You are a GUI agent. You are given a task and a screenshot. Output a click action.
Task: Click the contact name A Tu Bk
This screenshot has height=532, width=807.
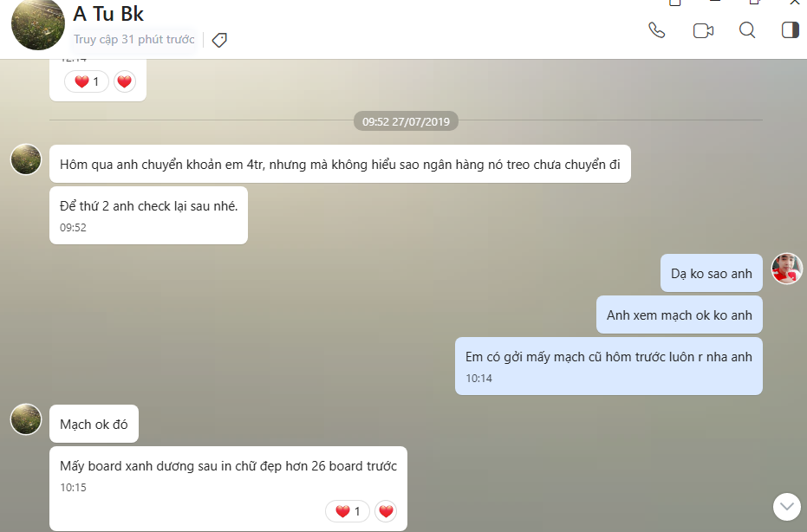coord(108,14)
